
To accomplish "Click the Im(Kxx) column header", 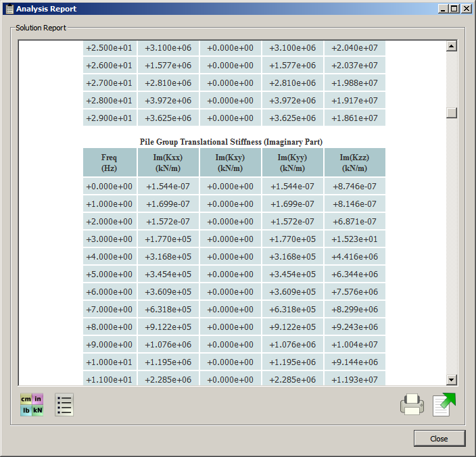I will (x=168, y=163).
